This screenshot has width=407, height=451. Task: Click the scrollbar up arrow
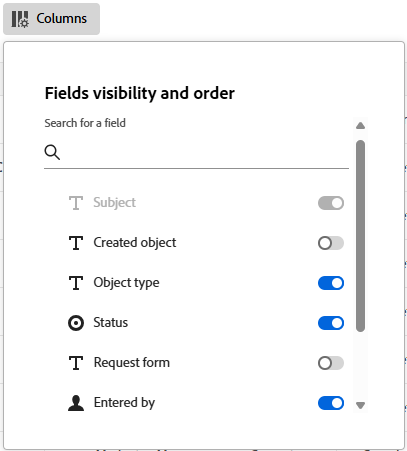point(360,126)
